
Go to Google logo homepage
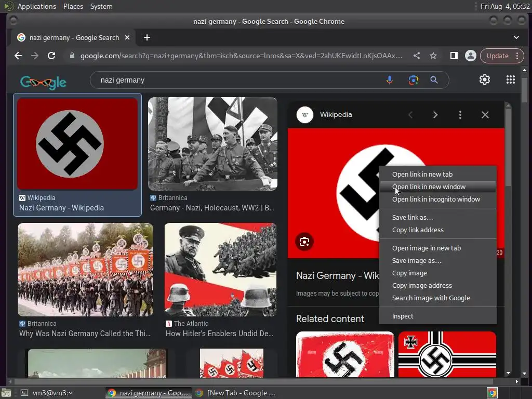(43, 82)
